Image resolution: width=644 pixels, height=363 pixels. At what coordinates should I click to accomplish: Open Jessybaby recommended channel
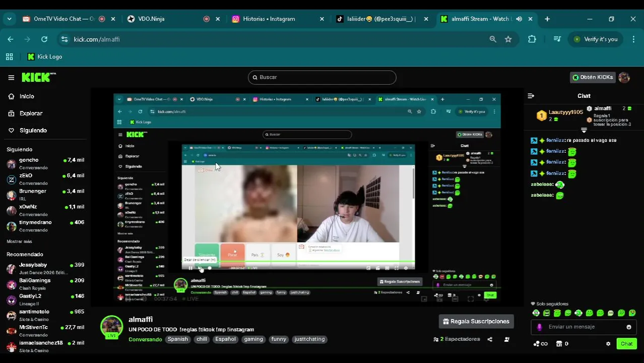coord(45,269)
